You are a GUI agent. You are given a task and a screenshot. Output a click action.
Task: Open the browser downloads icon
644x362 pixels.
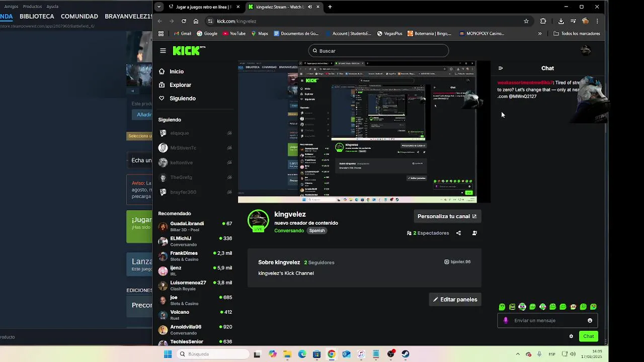click(x=561, y=21)
